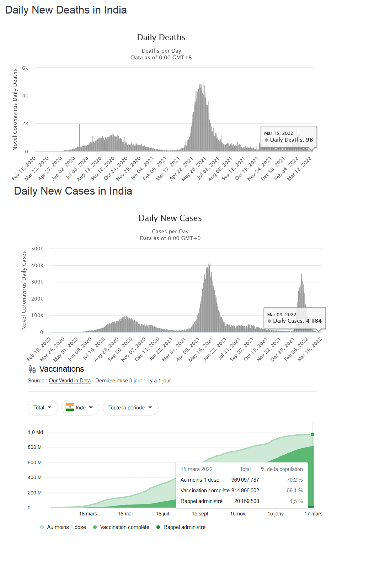Click the green endpoint marker on vaccination chart
This screenshot has height=588, width=369.
tap(312, 434)
